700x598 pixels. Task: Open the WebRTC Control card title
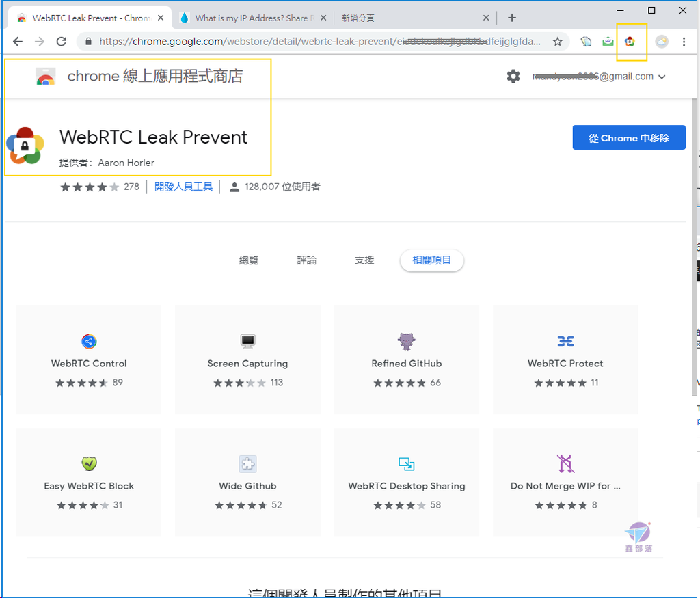tap(89, 364)
